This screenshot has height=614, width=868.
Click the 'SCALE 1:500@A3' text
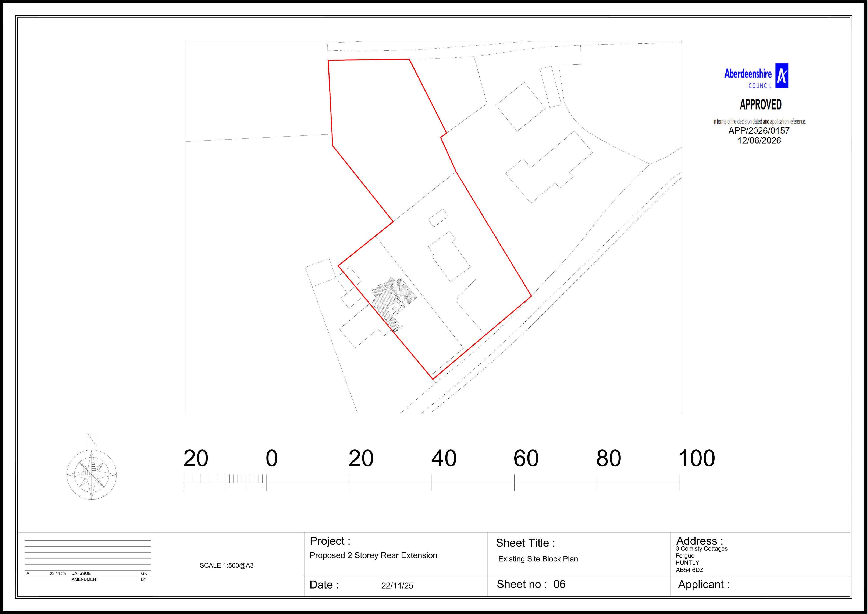pyautogui.click(x=227, y=565)
